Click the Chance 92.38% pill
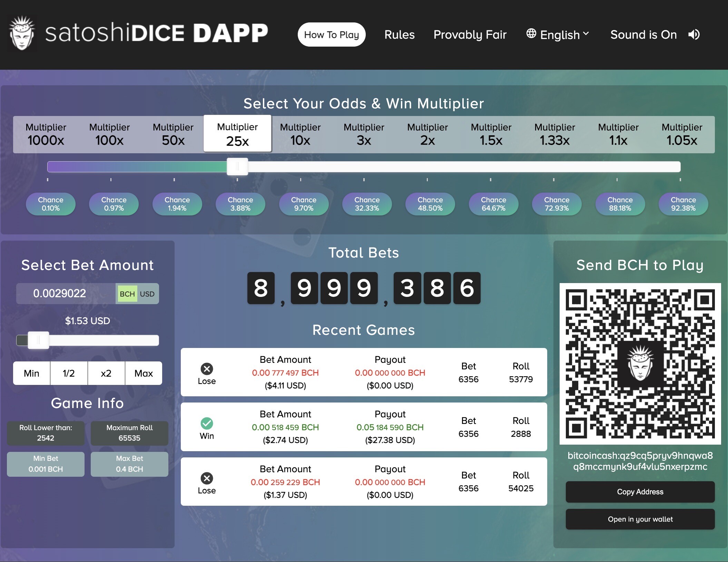This screenshot has height=562, width=728. (683, 204)
